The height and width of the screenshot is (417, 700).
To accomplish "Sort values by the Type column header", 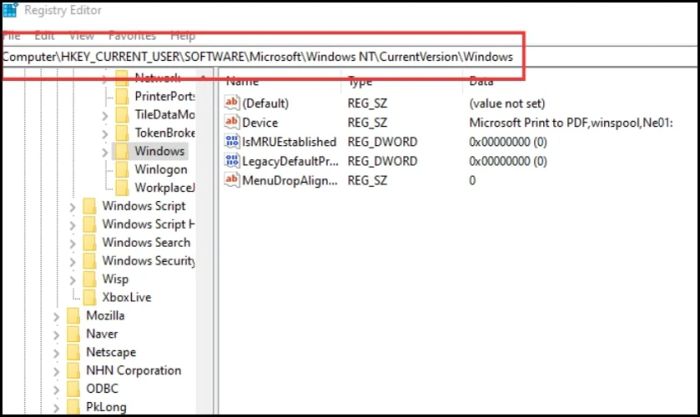I will [359, 82].
